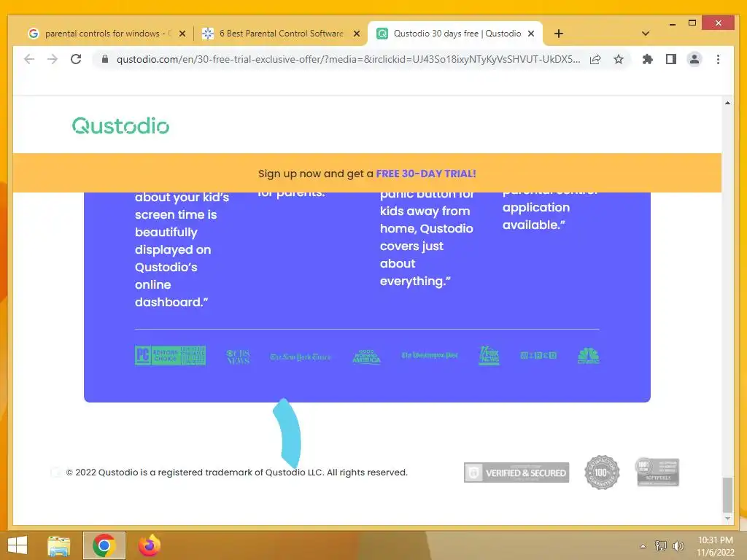
Task: Click FREE 30-DAY TRIAL link
Action: tap(426, 174)
